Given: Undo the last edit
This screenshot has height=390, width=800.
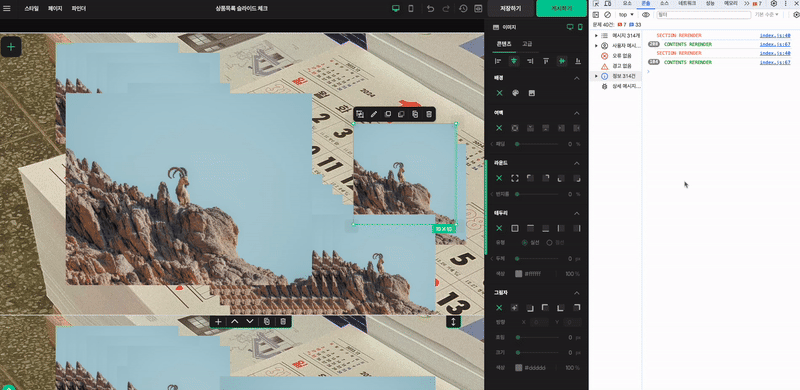Looking at the screenshot, I should point(430,9).
